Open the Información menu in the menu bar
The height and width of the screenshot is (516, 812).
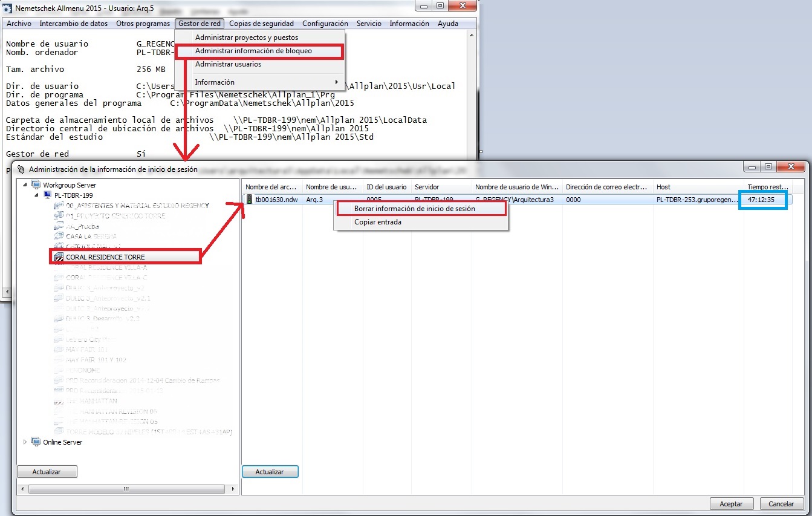pyautogui.click(x=409, y=24)
